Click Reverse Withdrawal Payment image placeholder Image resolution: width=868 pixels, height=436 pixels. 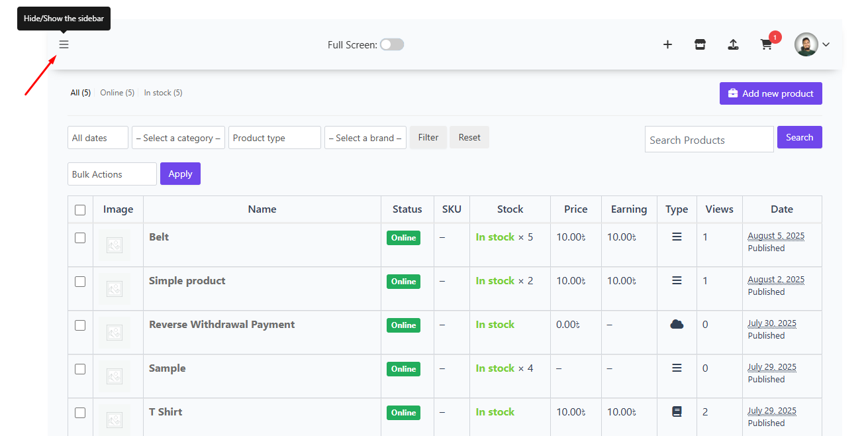(x=115, y=333)
